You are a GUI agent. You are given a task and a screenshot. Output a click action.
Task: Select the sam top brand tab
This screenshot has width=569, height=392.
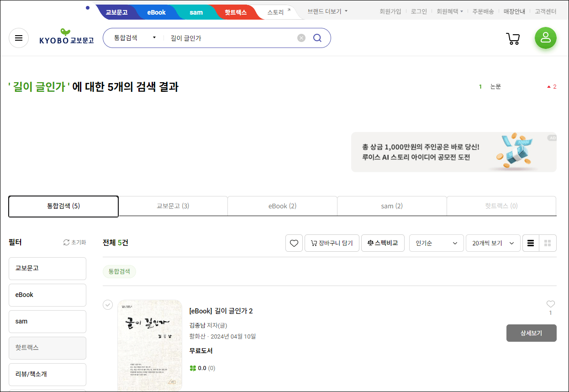click(196, 12)
